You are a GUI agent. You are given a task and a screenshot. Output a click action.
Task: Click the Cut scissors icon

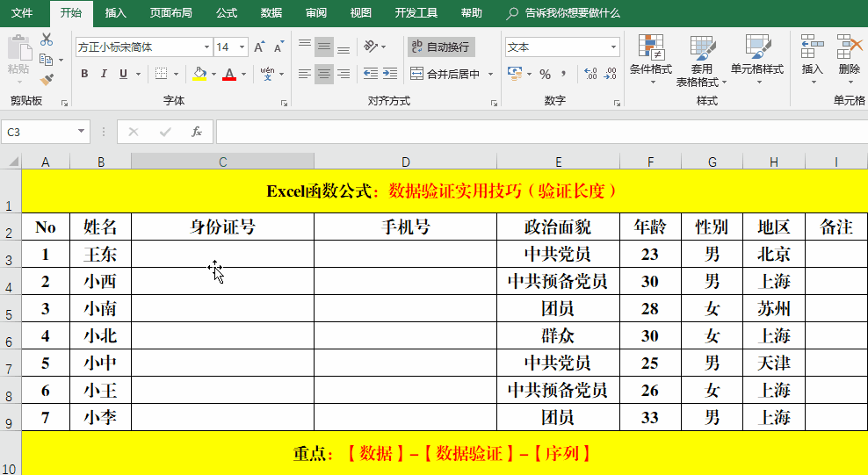coord(47,40)
